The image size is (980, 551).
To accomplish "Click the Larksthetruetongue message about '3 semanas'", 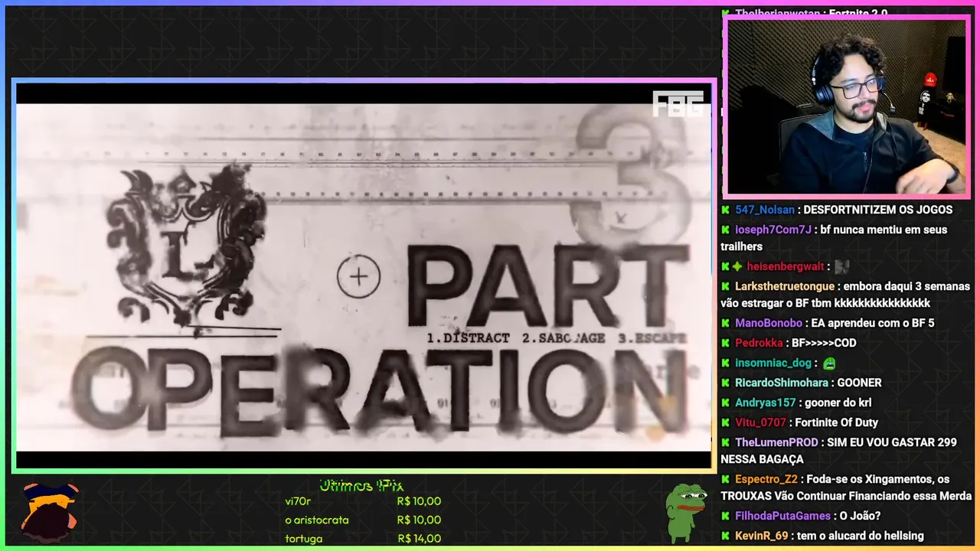I will (845, 295).
